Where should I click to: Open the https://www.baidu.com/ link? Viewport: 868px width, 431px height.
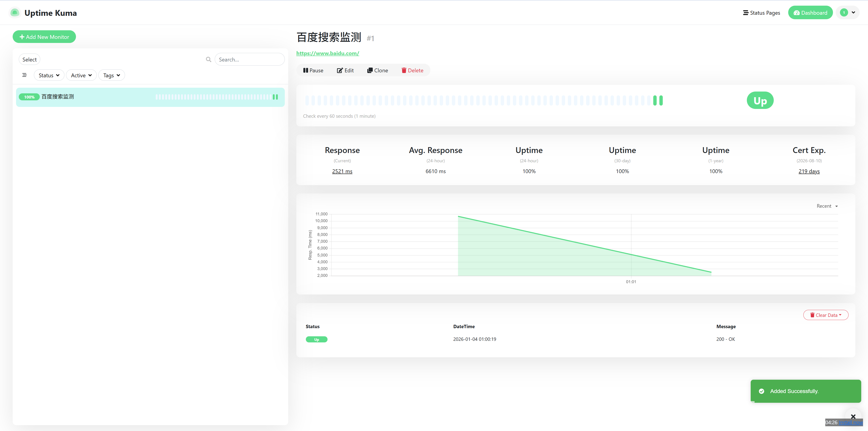coord(328,53)
